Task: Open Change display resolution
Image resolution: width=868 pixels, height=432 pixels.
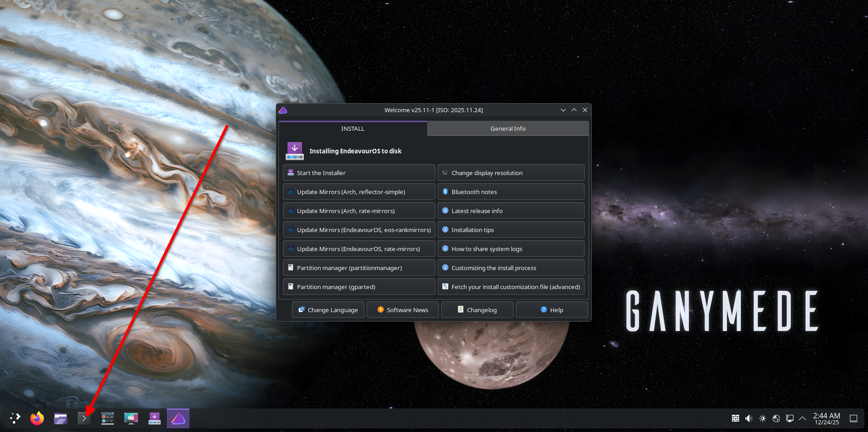Action: pyautogui.click(x=510, y=172)
